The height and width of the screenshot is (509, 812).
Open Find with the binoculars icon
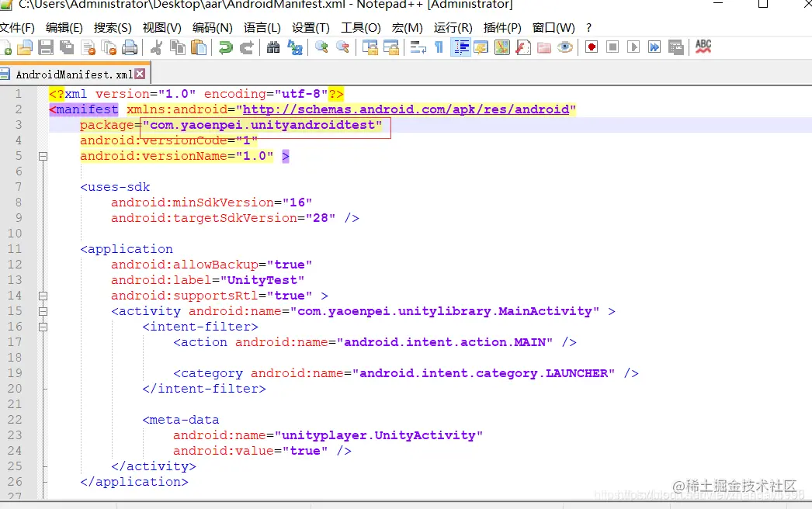[273, 47]
